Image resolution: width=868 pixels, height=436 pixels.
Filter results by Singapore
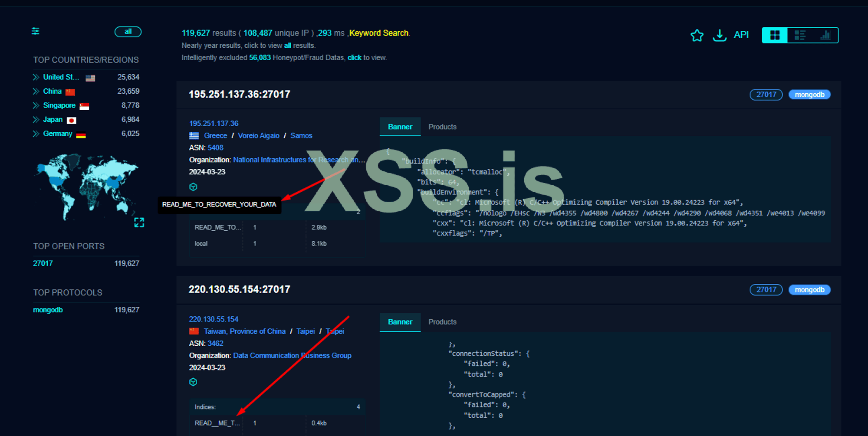click(x=59, y=105)
